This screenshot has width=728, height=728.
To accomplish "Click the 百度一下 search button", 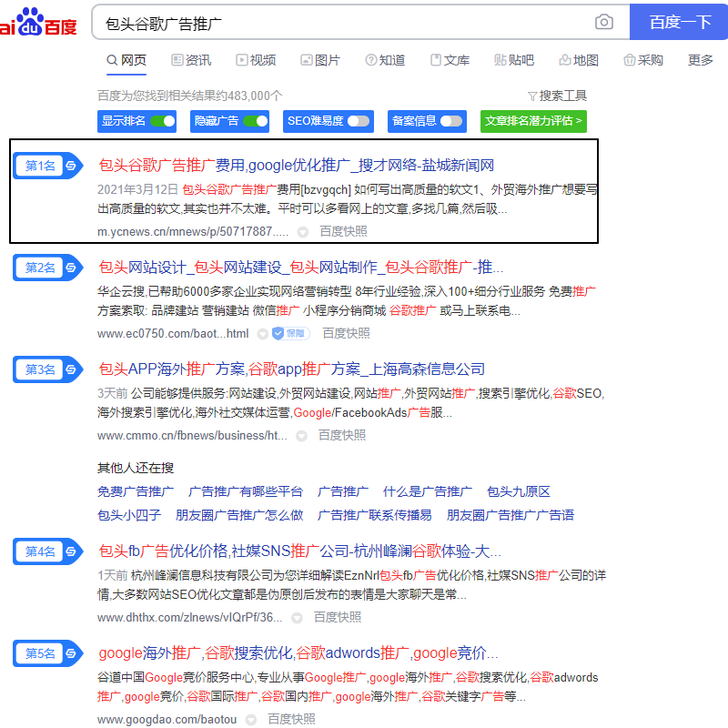I will (679, 22).
